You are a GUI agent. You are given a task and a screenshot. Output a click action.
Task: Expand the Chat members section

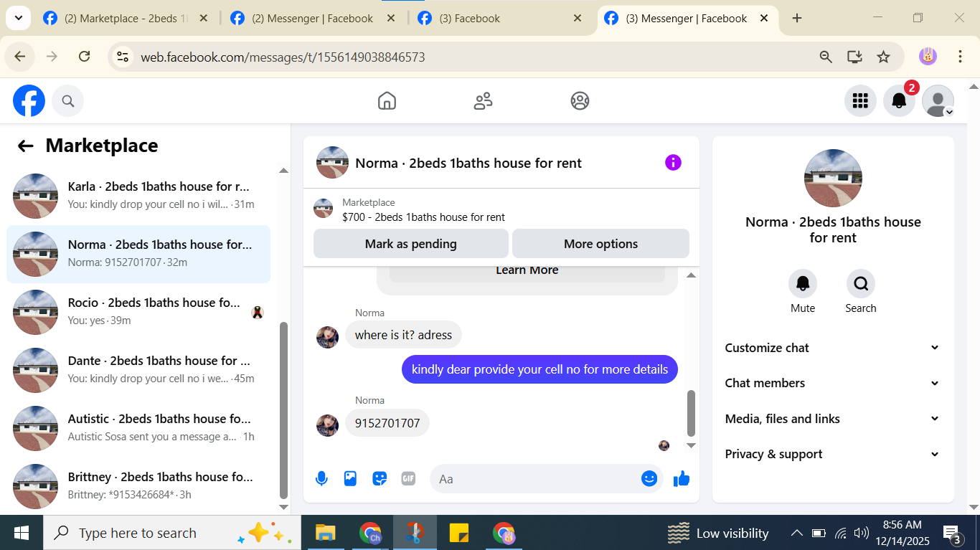tap(832, 383)
